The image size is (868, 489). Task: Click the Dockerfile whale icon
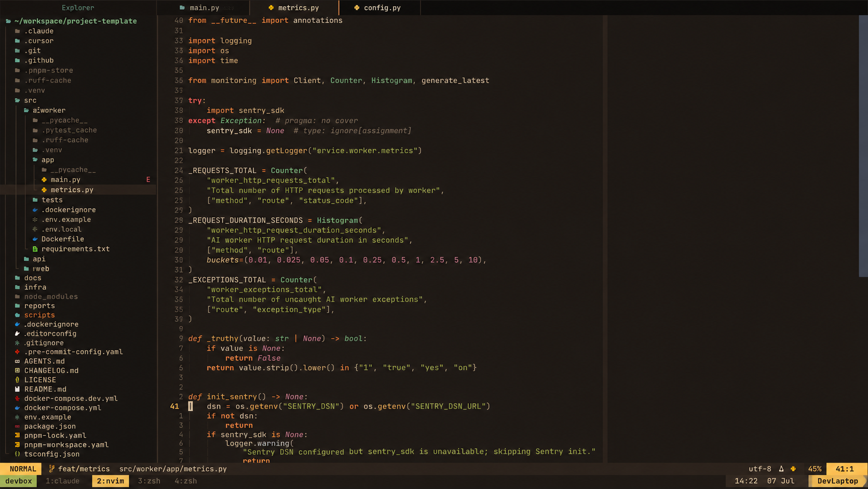coord(35,239)
